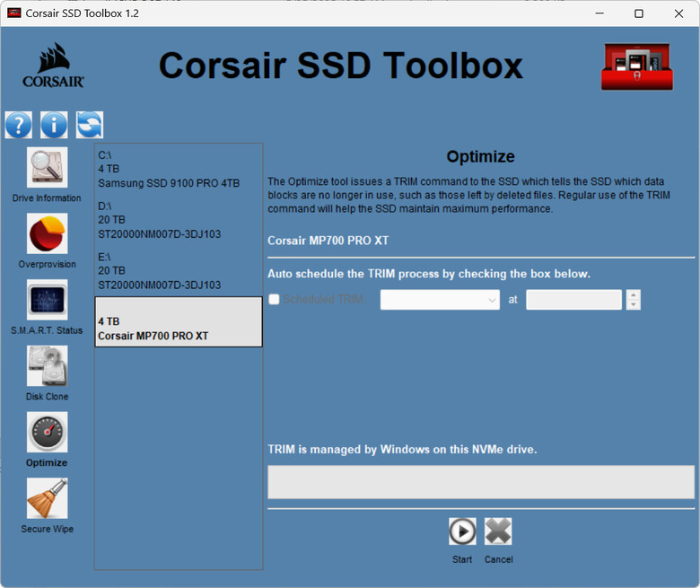Select the C:\ Samsung SSD 9100 PRO drive

[x=179, y=169]
